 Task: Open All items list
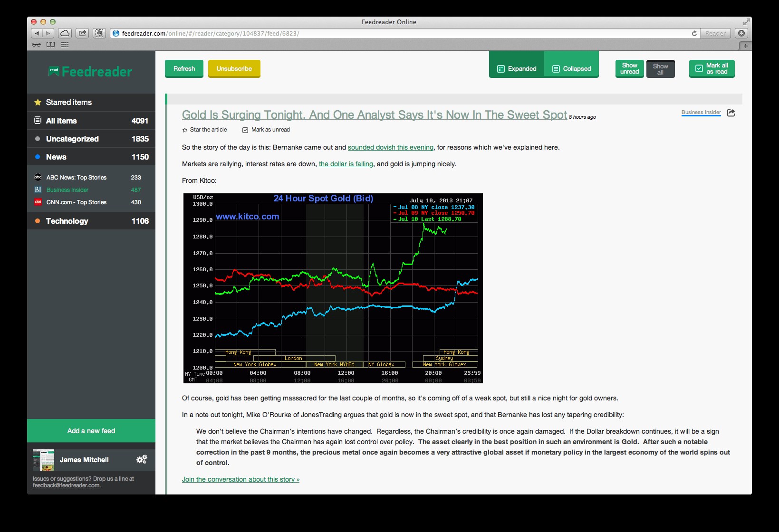click(91, 121)
